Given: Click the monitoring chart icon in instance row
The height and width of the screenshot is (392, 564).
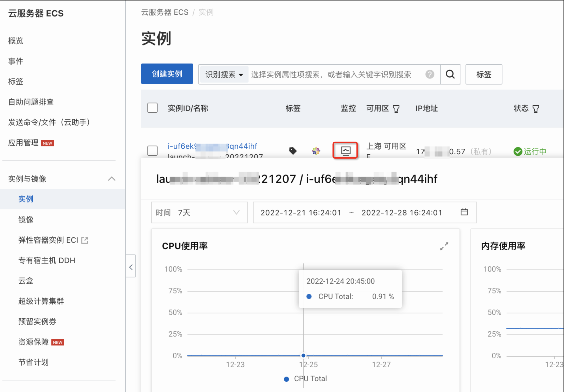Looking at the screenshot, I should pos(345,150).
